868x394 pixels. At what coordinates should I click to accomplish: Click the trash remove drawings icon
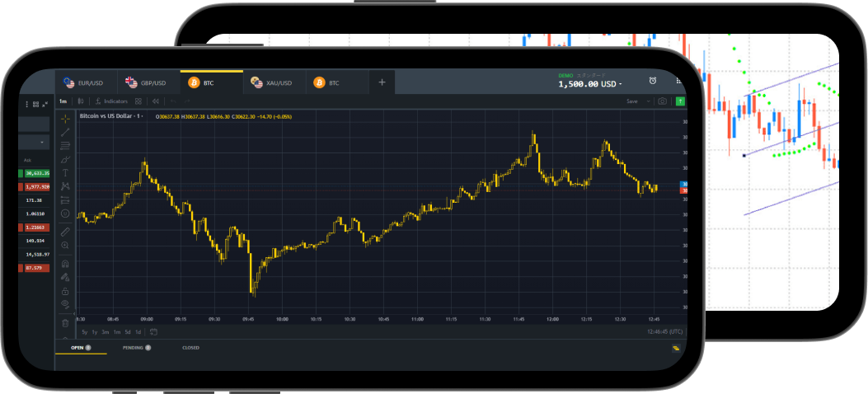pos(65,323)
